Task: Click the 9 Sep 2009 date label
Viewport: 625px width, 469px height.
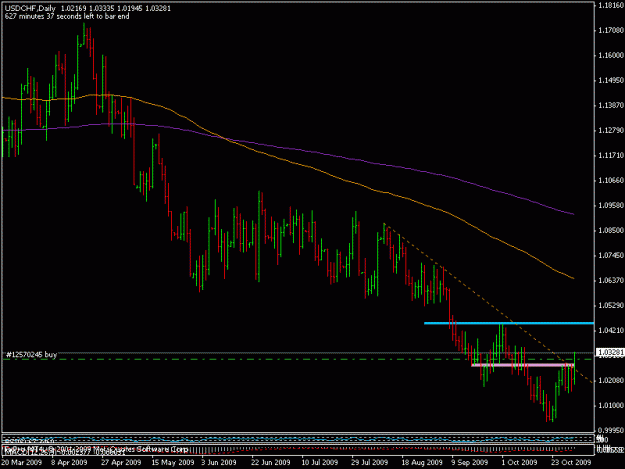Action: pos(470,463)
